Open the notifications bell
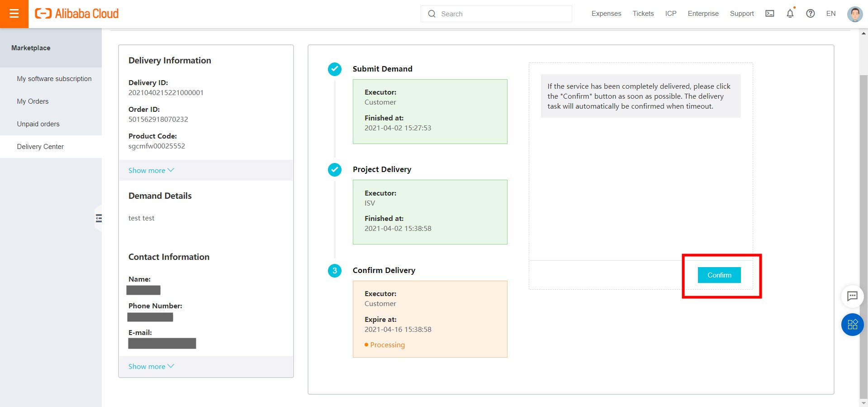 (x=790, y=14)
